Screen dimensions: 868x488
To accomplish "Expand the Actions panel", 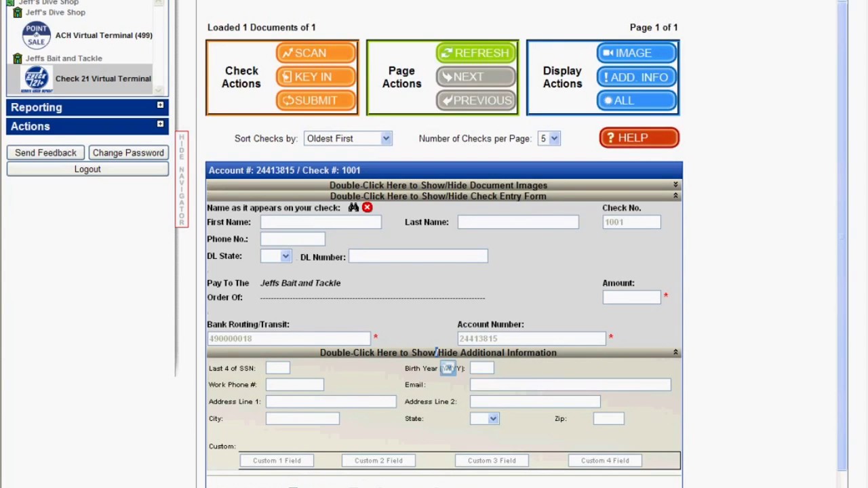I will coord(87,126).
